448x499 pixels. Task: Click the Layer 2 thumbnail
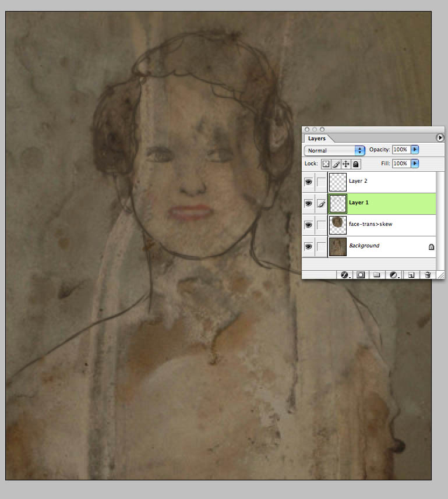[x=337, y=182]
